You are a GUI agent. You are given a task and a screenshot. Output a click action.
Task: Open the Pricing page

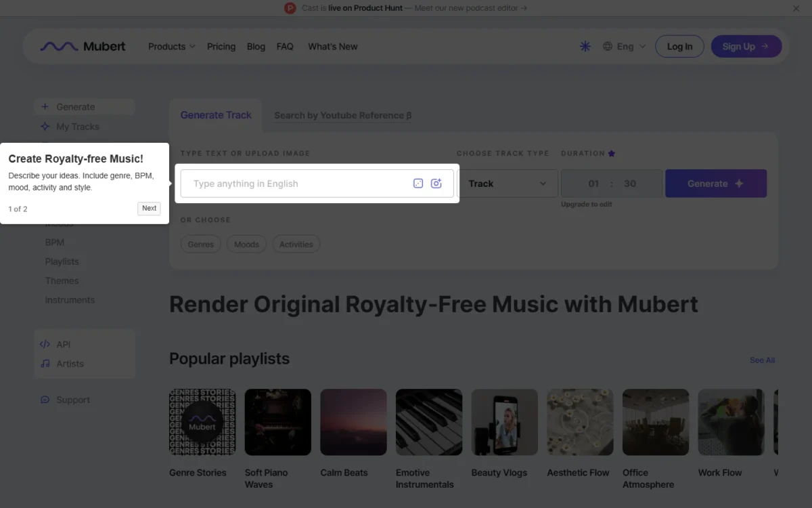(221, 47)
